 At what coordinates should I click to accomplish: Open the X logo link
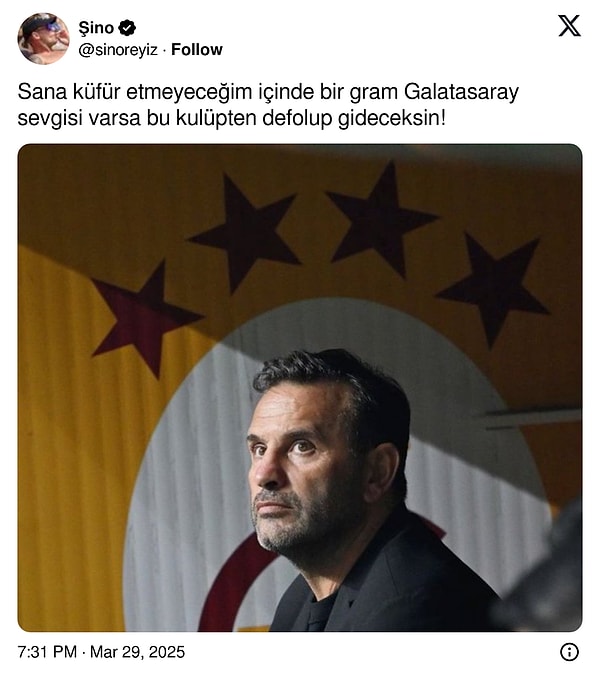(569, 26)
